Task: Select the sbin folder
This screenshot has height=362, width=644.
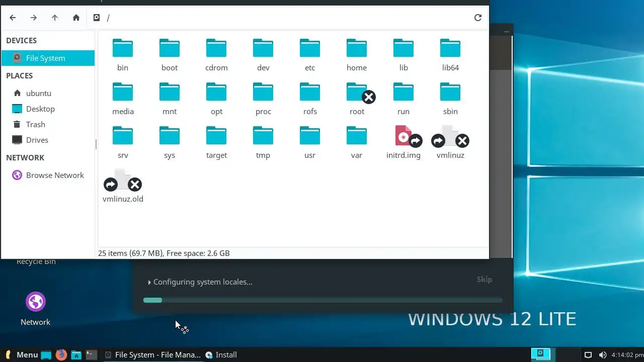Action: coord(450,99)
